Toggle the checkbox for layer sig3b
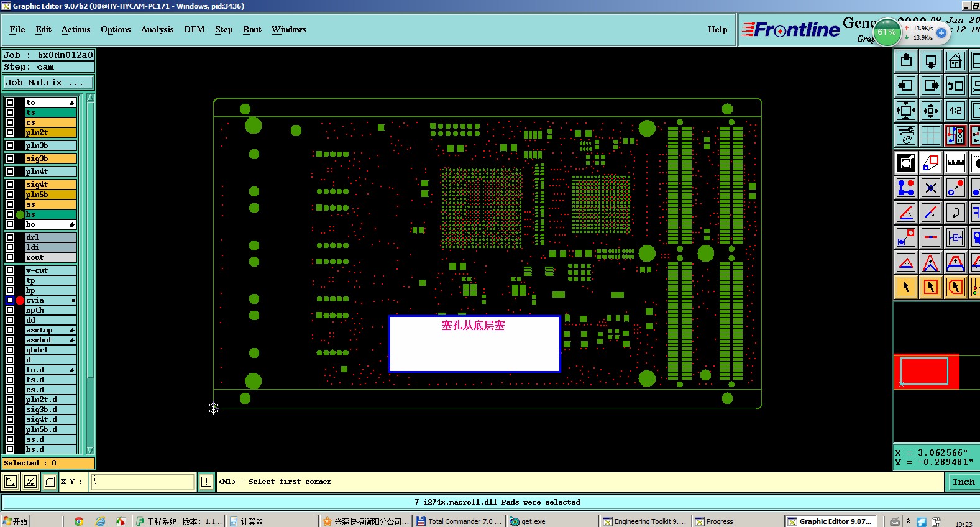The width and height of the screenshot is (980, 527). click(10, 158)
